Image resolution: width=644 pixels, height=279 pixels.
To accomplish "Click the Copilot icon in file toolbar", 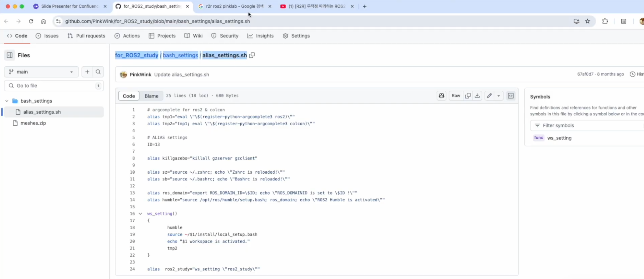I will pyautogui.click(x=442, y=96).
